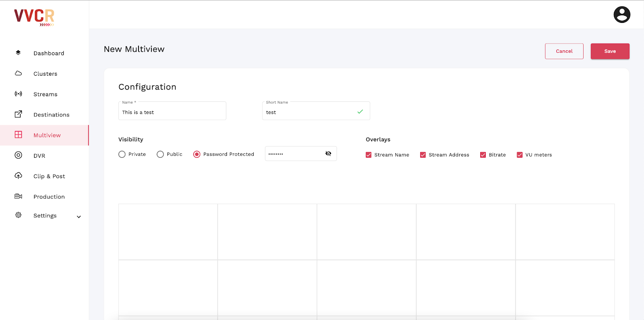Click the 'Visibility' label

click(131, 139)
